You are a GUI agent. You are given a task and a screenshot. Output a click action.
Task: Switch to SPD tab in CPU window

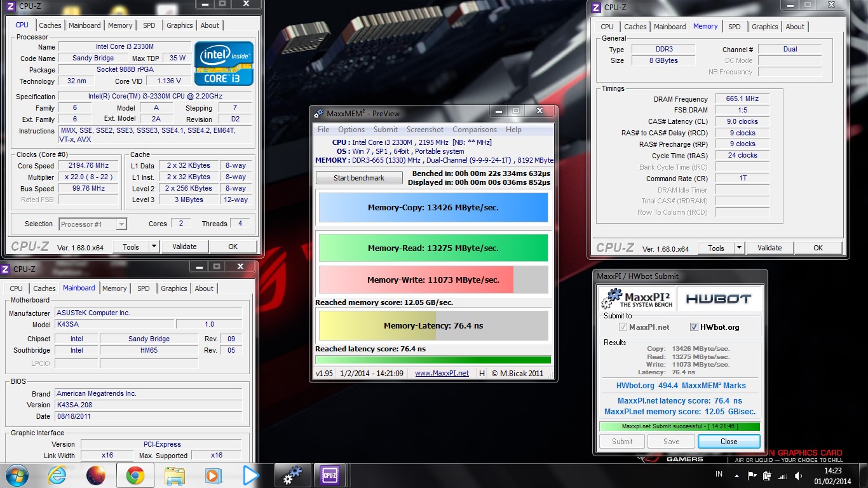pos(149,25)
